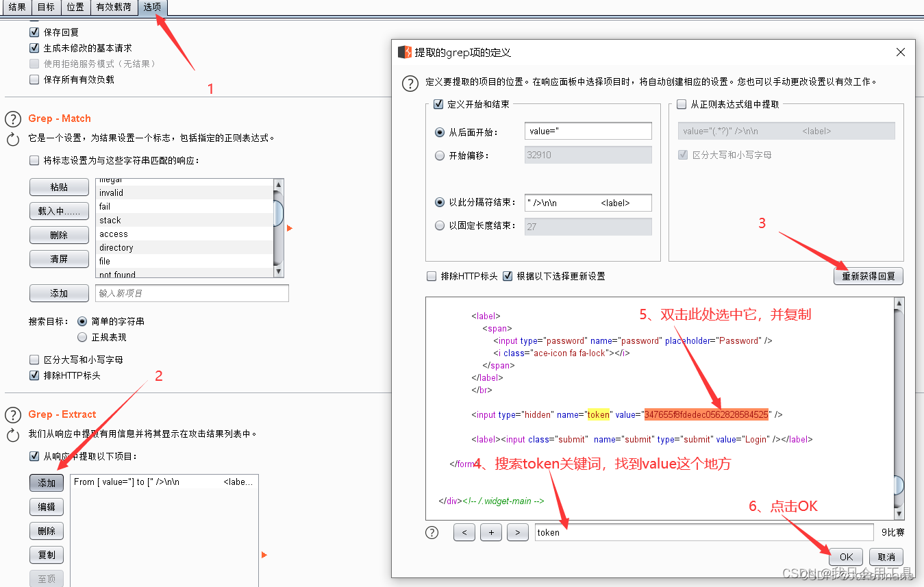Click 清屏 button

coord(59,259)
